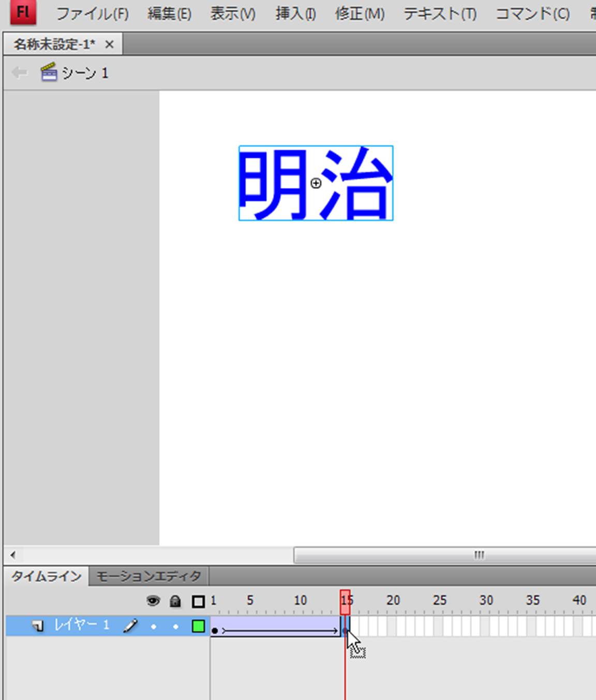This screenshot has height=700, width=596.
Task: Click the padlock icon in timeline header
Action: tap(175, 601)
